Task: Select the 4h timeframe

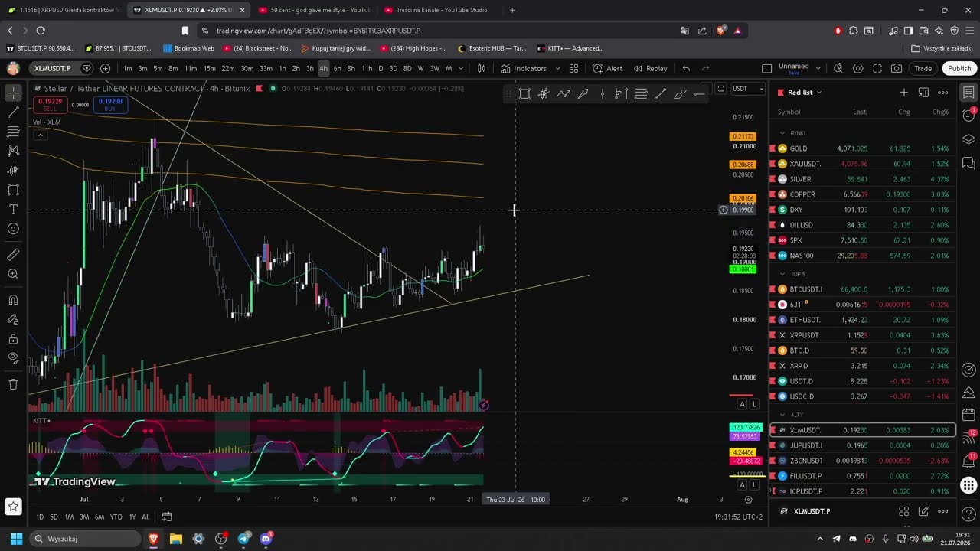Action: (323, 68)
